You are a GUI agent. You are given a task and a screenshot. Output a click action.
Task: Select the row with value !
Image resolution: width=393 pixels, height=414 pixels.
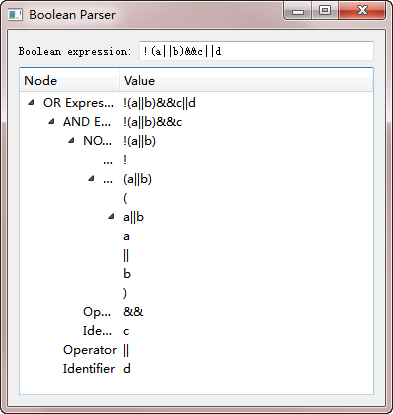(196, 160)
